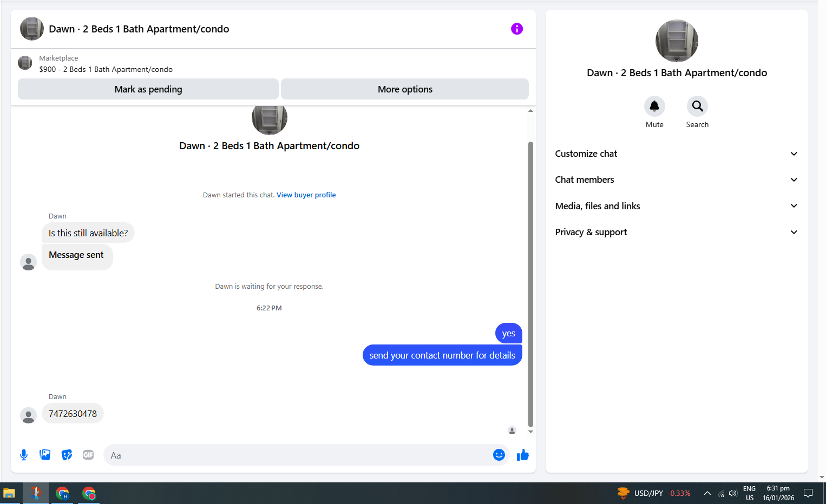826x504 pixels.
Task: Click the scroll up arrow in chat
Action: 530,110
